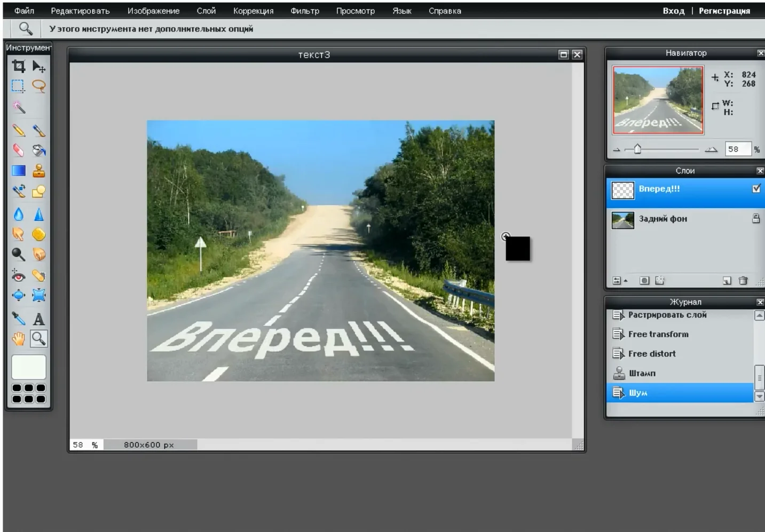This screenshot has width=765, height=532.
Task: Select the Color Picker eyedropper tool
Action: tap(19, 319)
